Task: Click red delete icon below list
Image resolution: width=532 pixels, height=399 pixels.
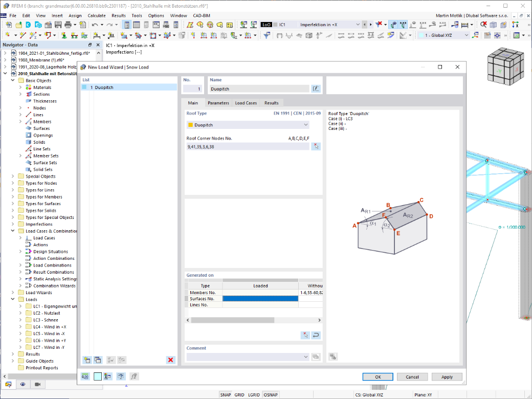Action: point(171,360)
